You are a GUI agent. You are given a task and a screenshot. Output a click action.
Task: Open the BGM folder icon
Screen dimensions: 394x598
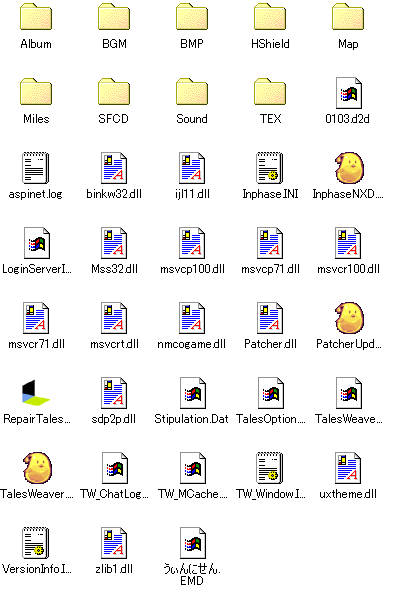(114, 17)
